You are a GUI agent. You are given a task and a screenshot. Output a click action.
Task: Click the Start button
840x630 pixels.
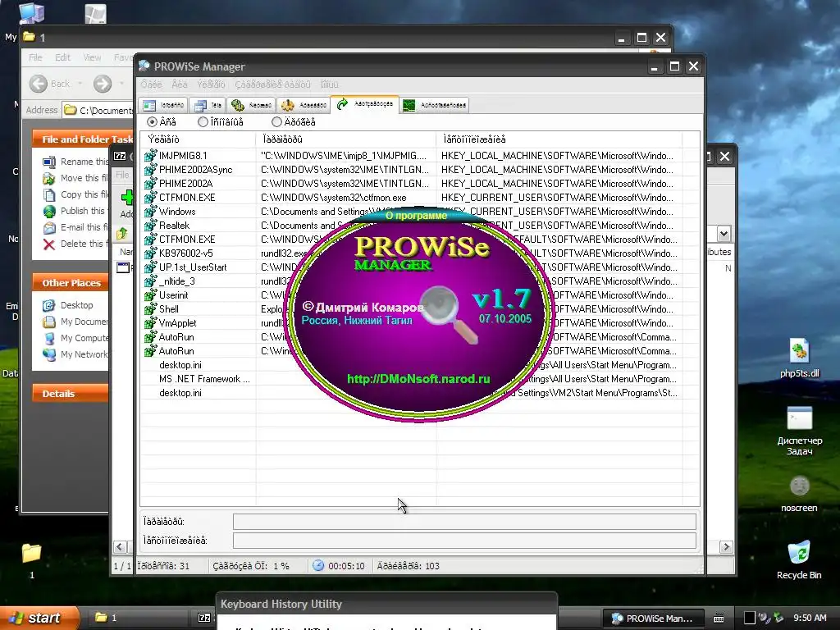(39, 618)
